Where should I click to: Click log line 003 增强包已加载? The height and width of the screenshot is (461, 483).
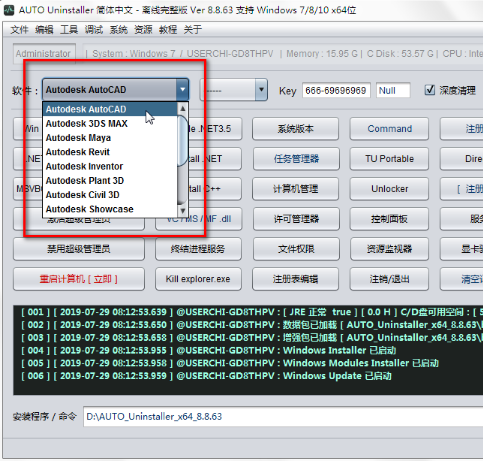tap(252, 337)
